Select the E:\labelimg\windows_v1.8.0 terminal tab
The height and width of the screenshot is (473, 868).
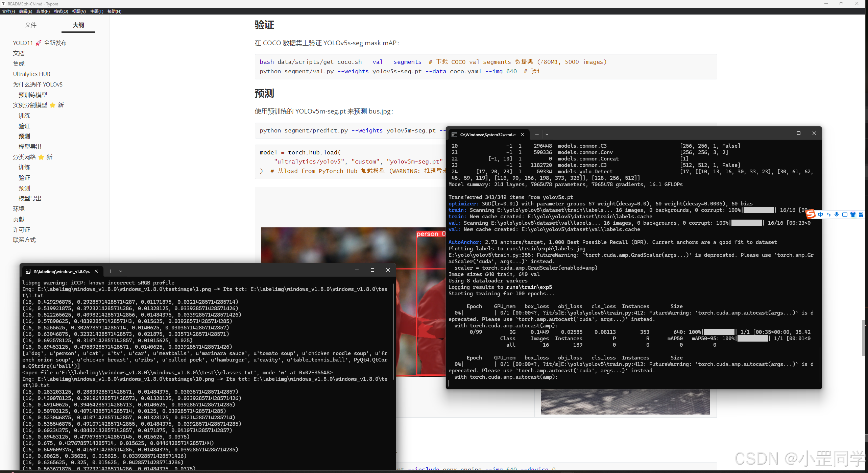point(63,271)
